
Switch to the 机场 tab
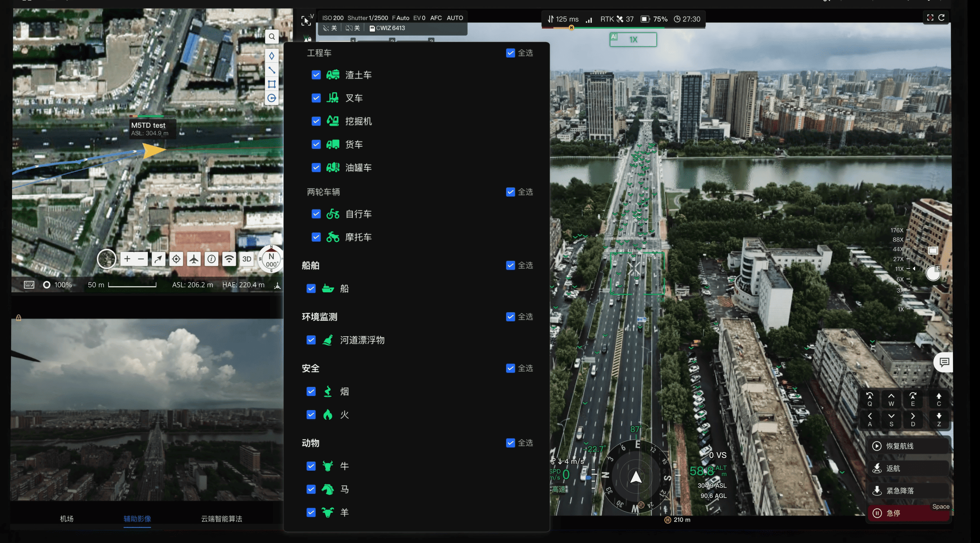(67, 518)
